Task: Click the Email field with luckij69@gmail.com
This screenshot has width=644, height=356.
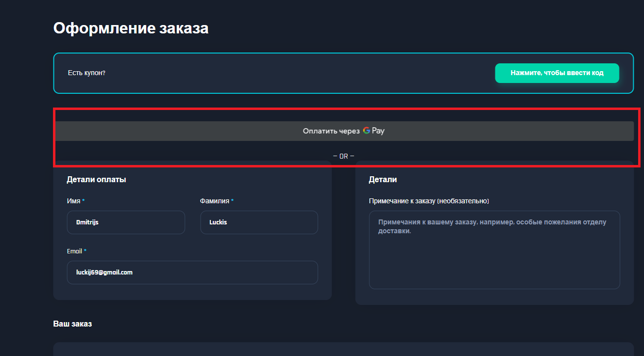Action: coord(192,272)
